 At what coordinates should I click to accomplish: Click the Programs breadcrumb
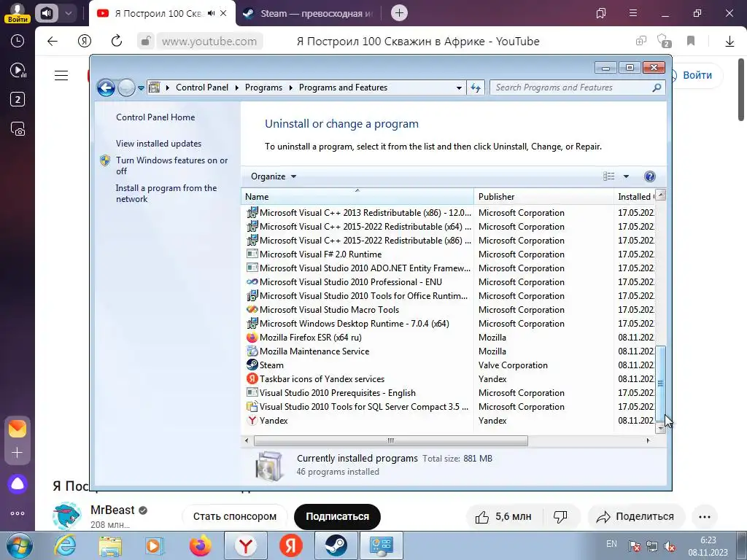click(263, 87)
